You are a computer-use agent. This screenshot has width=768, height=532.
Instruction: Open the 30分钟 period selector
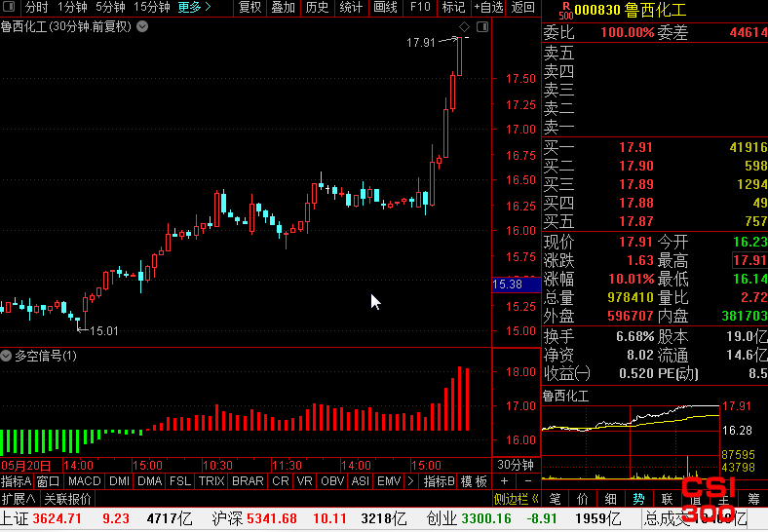click(x=516, y=465)
